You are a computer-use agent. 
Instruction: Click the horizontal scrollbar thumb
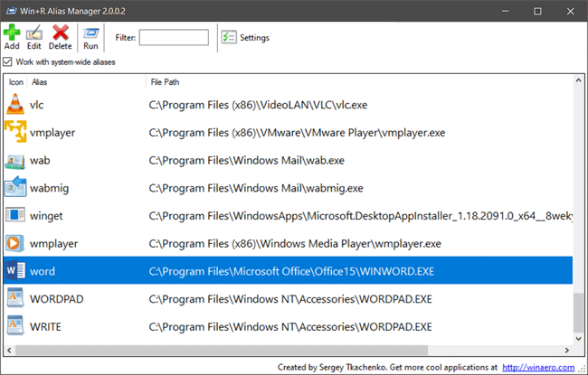(x=222, y=351)
